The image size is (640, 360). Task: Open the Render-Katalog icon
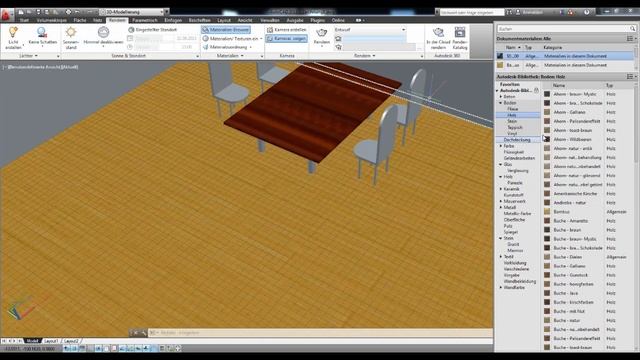[460, 32]
